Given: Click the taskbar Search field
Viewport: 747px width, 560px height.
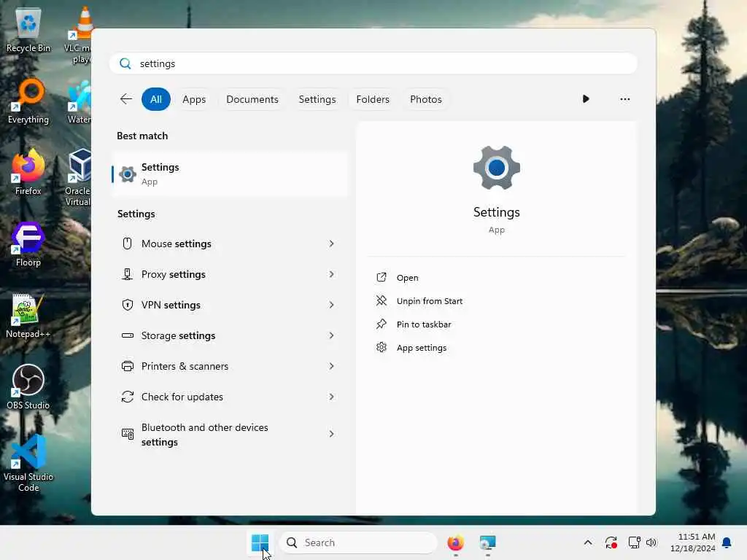Looking at the screenshot, I should (358, 542).
